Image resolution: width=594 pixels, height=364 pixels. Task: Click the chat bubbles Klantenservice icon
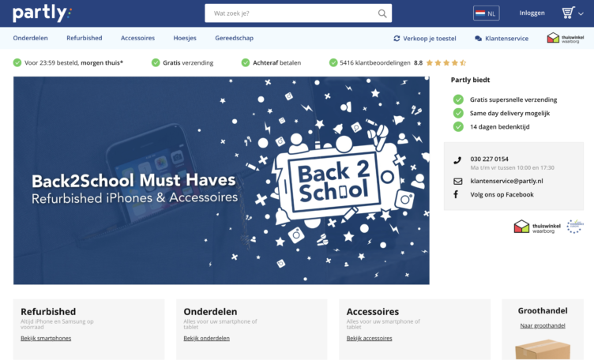click(x=479, y=38)
